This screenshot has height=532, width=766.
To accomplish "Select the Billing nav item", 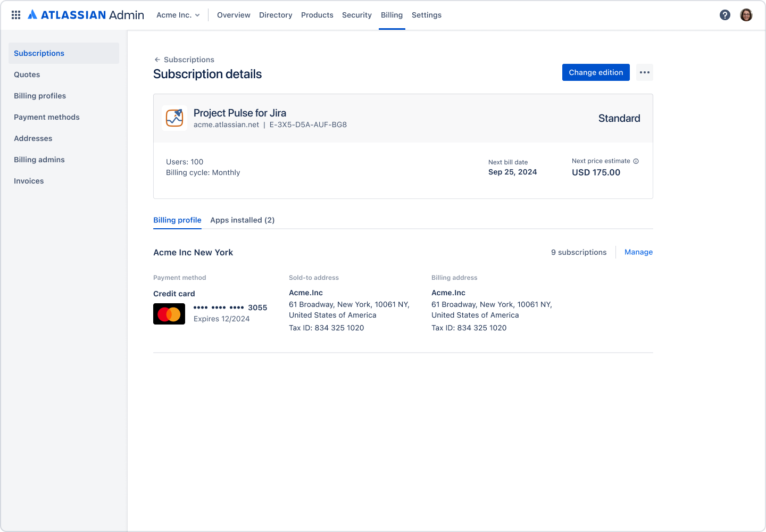I will click(392, 15).
